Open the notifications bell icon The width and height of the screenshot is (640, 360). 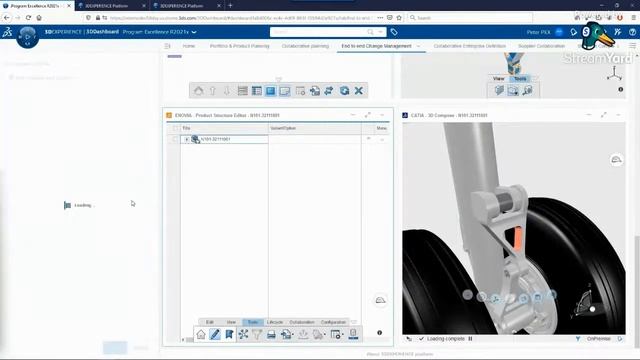click(x=573, y=32)
